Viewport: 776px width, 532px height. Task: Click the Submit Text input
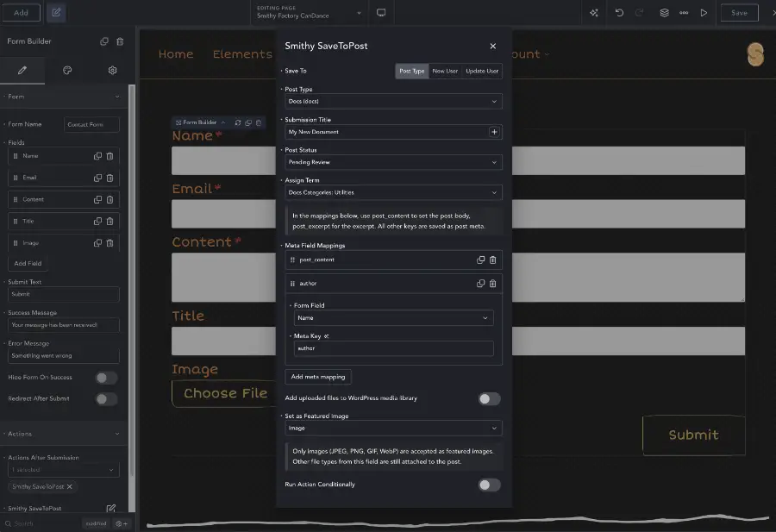(x=63, y=294)
